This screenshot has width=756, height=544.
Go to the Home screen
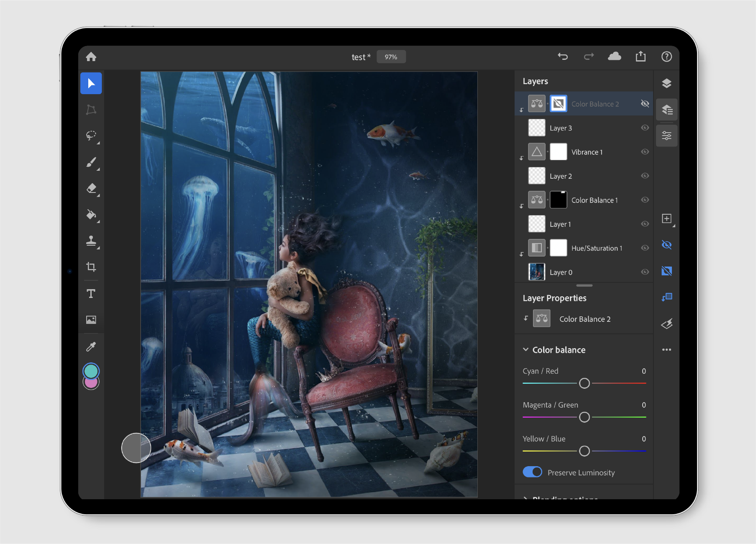[x=91, y=56]
